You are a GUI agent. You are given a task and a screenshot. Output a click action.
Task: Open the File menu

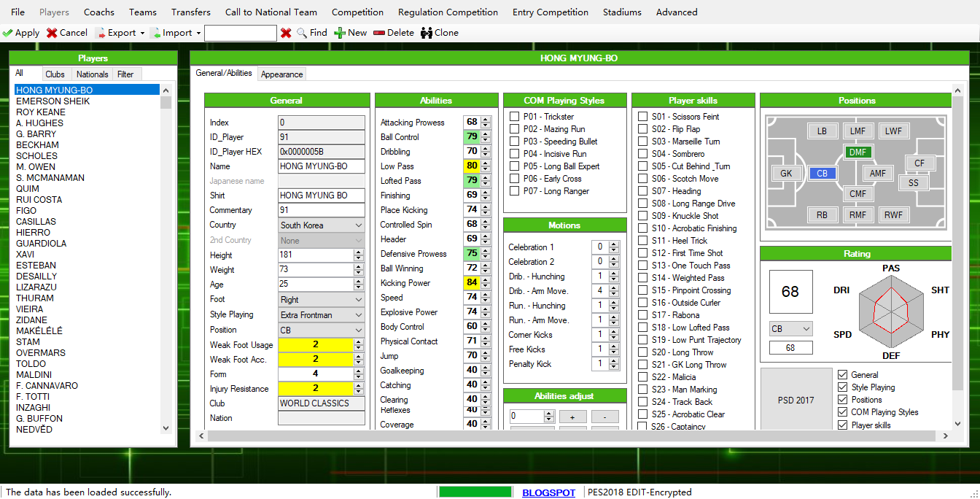17,12
